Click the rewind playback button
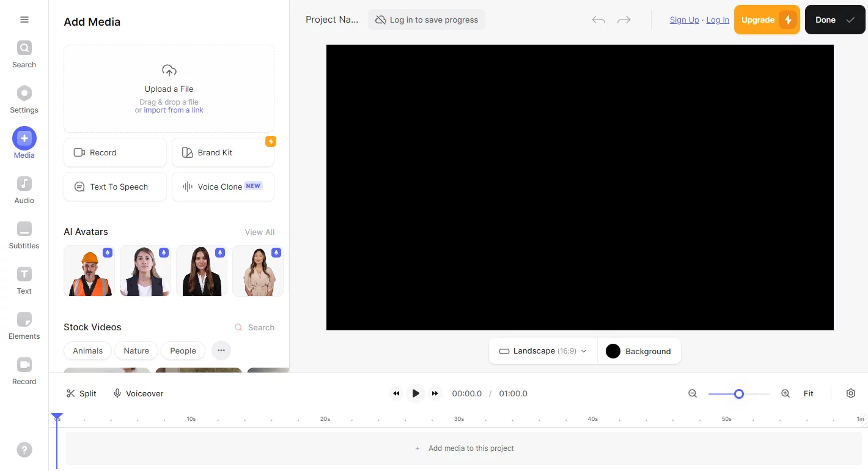 [396, 393]
